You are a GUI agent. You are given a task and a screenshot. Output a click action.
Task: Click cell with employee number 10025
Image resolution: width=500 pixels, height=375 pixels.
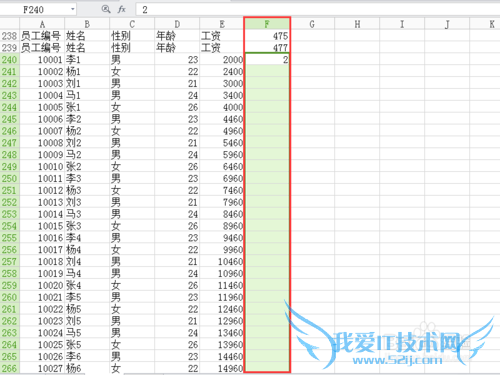[42, 345]
